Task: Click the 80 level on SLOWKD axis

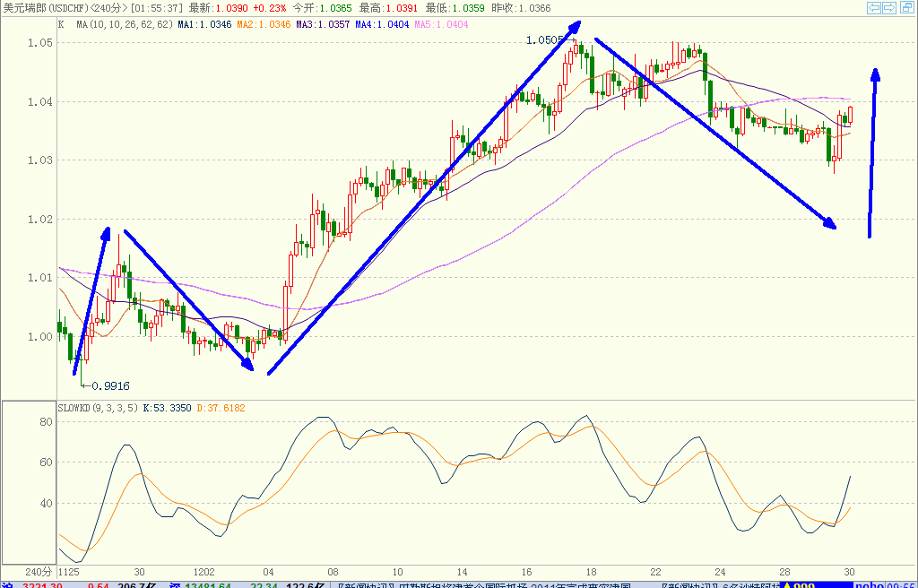Action: pos(47,421)
